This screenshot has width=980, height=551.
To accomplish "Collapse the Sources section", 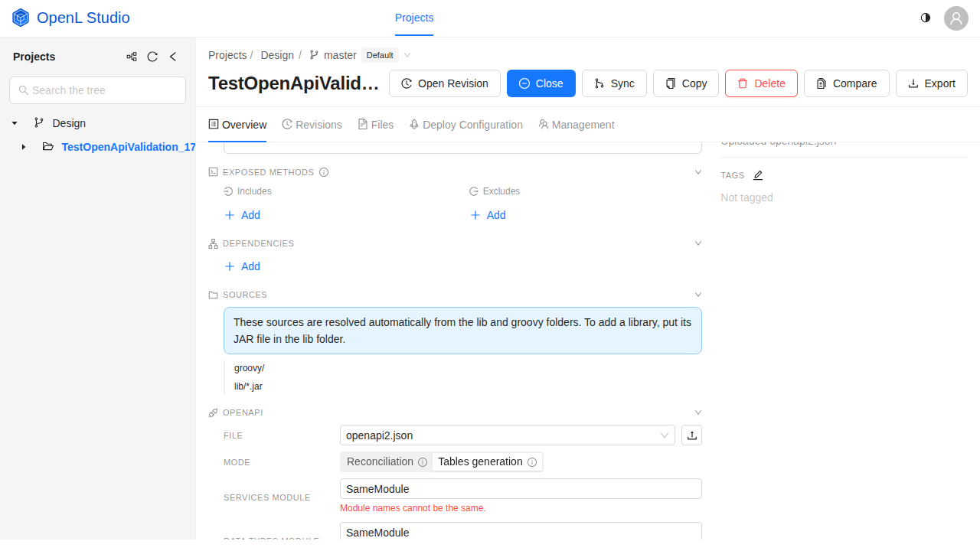I will (698, 295).
